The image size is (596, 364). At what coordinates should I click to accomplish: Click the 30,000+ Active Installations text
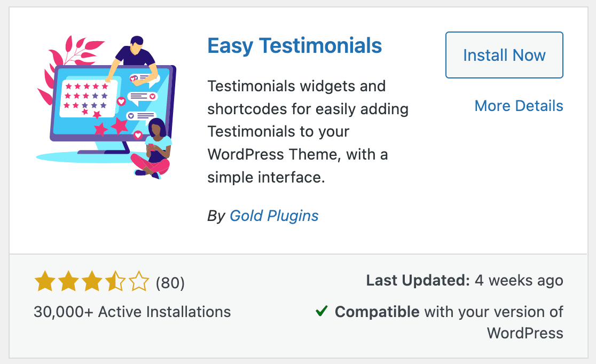(132, 312)
